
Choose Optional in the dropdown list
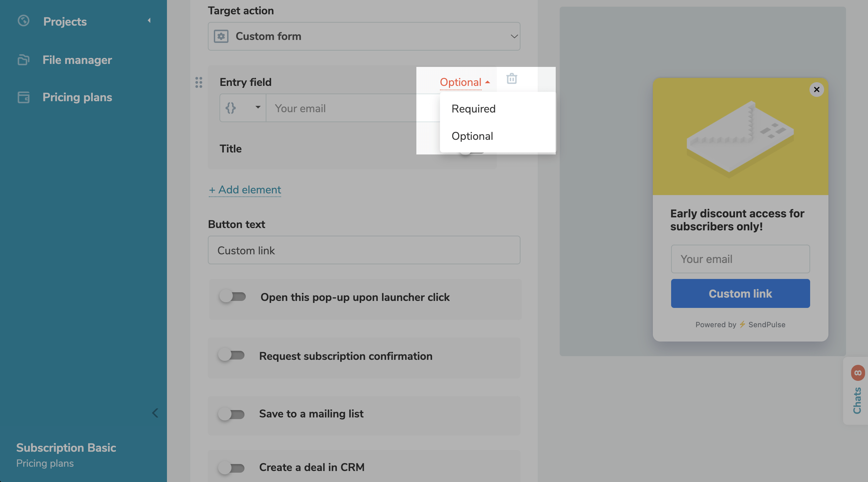pos(472,136)
